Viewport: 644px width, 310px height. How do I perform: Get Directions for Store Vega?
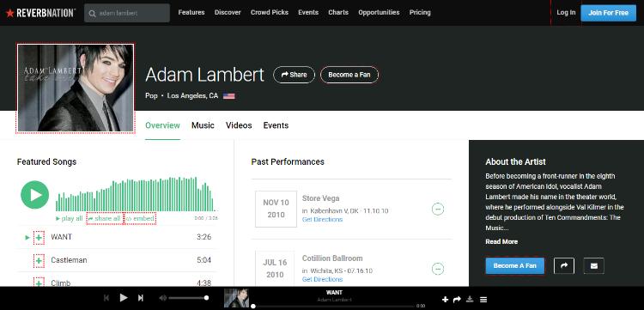click(x=322, y=219)
